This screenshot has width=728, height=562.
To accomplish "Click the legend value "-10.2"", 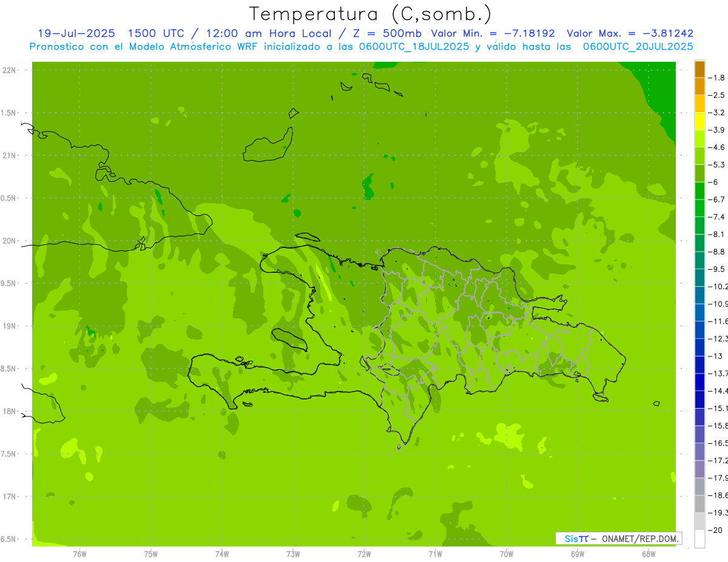I will (x=718, y=286).
